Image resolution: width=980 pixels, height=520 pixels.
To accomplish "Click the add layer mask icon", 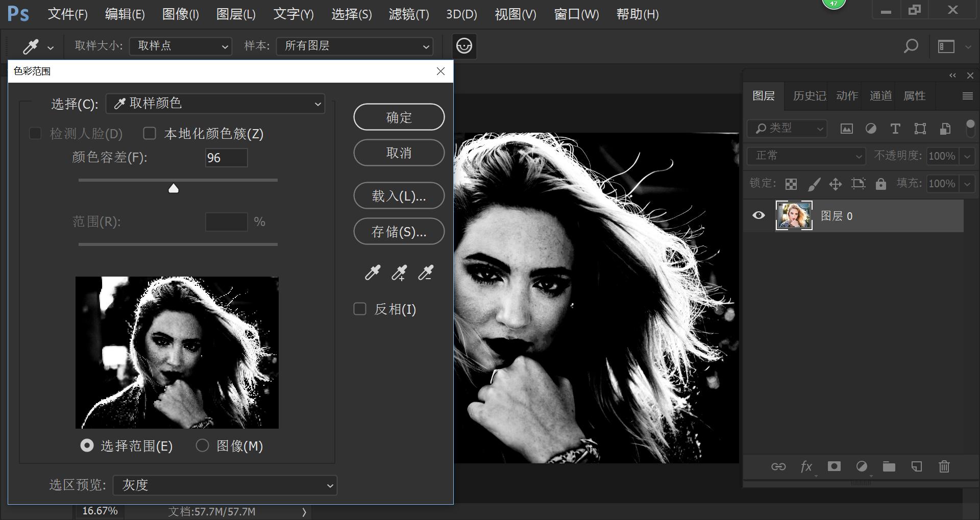I will [834, 466].
